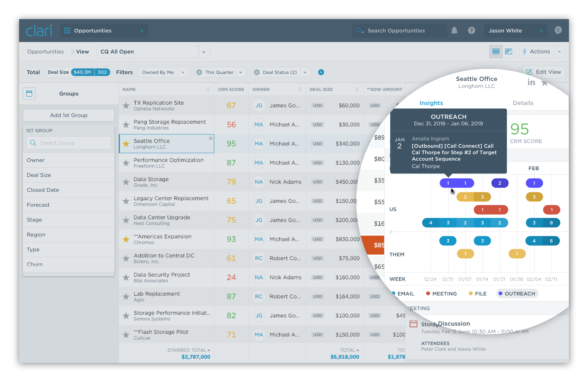Switch to the Details tab in side panel
The height and width of the screenshot is (382, 588).
click(524, 103)
